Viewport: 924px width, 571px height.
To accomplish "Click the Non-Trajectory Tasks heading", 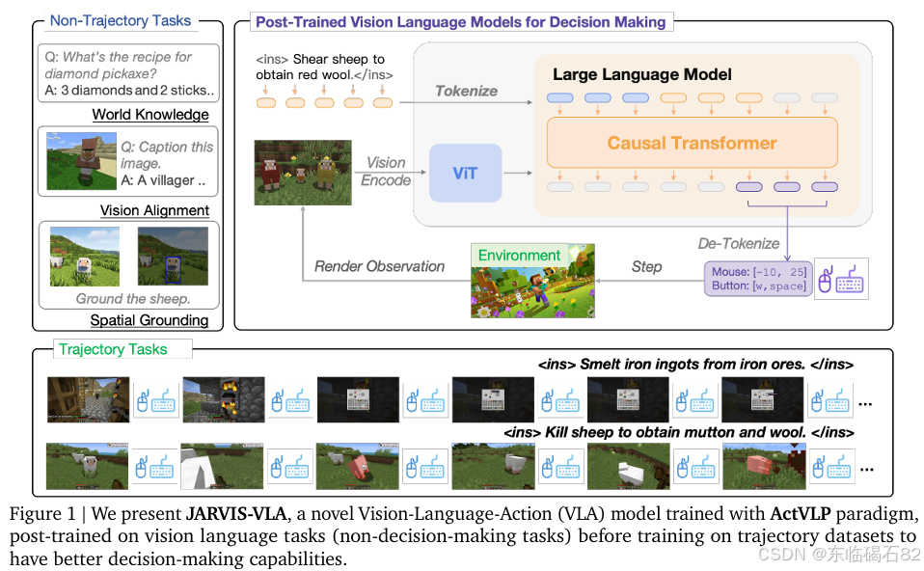I will click(121, 20).
